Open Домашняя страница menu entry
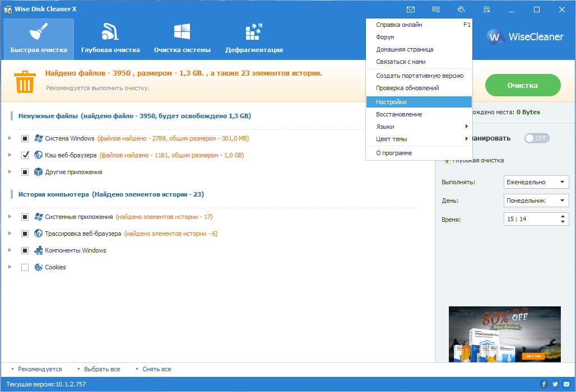 (419, 49)
